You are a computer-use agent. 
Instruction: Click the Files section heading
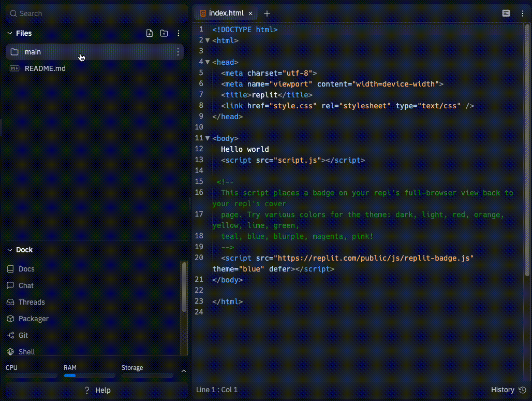[24, 33]
